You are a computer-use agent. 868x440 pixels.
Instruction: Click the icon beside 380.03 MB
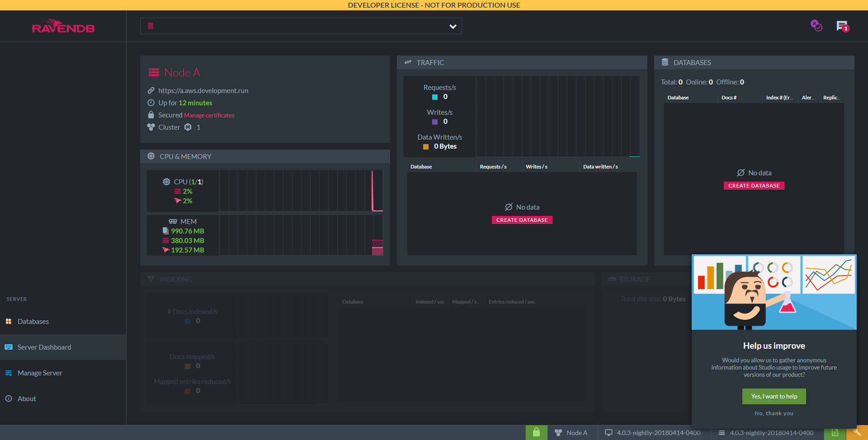pyautogui.click(x=165, y=240)
